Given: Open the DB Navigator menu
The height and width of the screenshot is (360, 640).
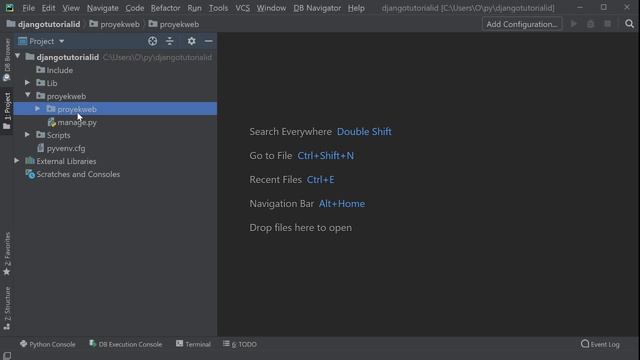Looking at the screenshot, I should point(317,8).
